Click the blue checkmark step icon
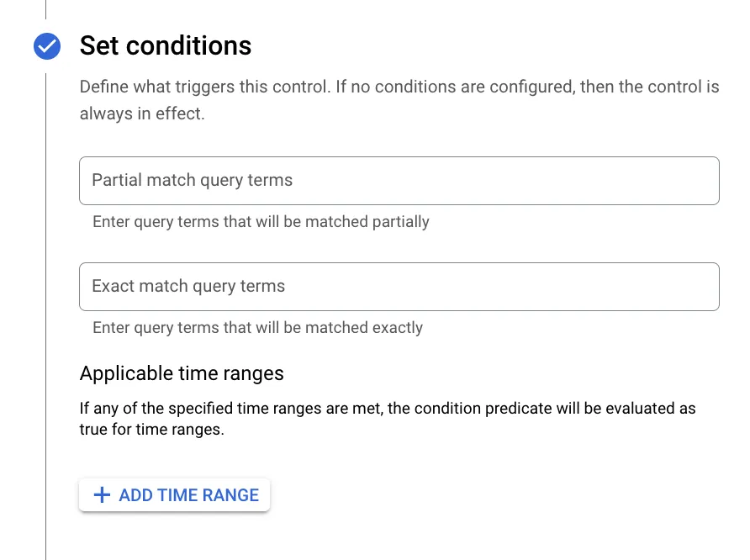This screenshot has width=750, height=560. [47, 46]
